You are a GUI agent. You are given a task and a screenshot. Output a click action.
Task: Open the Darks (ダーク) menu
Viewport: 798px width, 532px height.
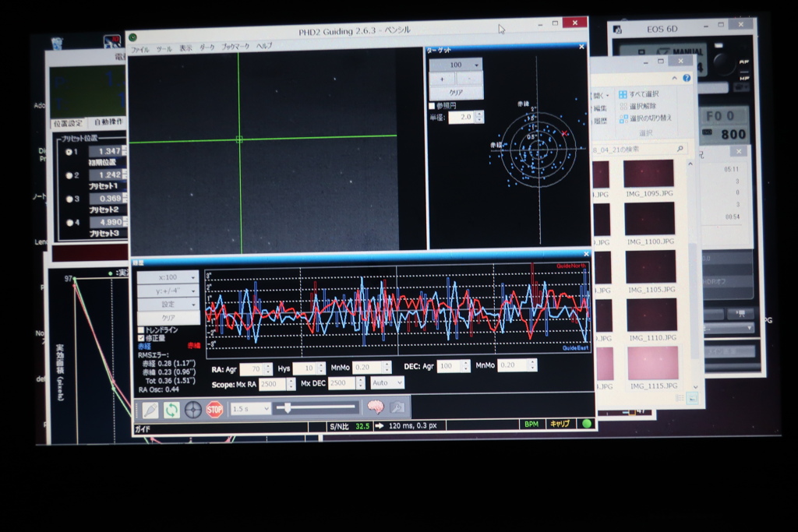pyautogui.click(x=207, y=48)
